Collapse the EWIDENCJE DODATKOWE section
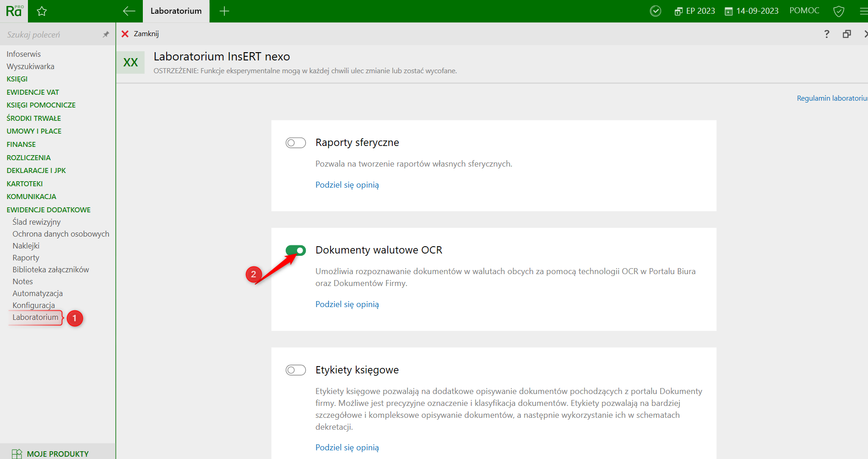The image size is (868, 459). coord(49,210)
